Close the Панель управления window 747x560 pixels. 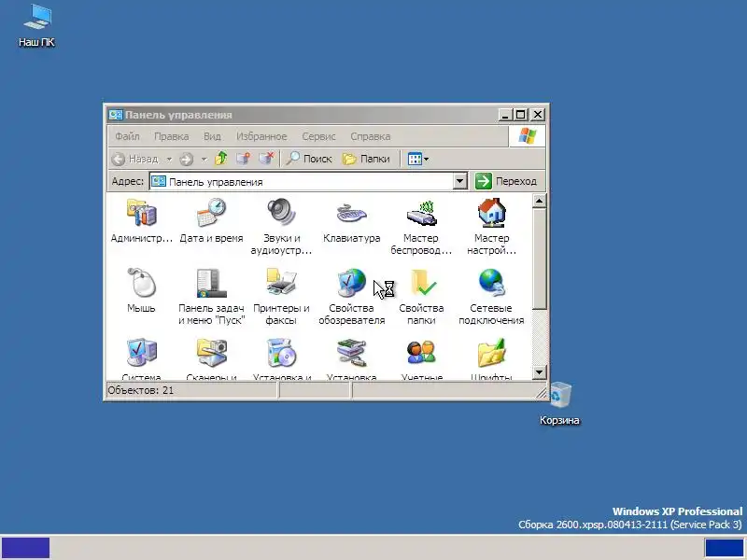(538, 115)
